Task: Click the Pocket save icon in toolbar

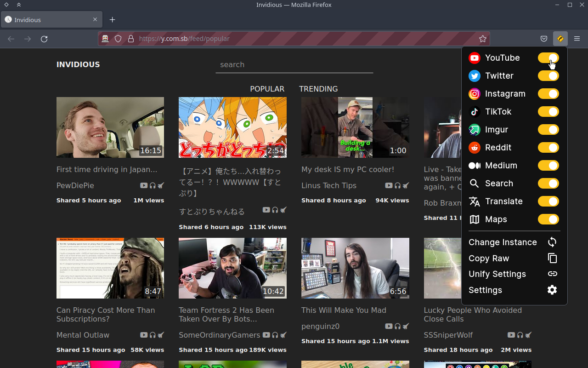Action: click(x=543, y=39)
